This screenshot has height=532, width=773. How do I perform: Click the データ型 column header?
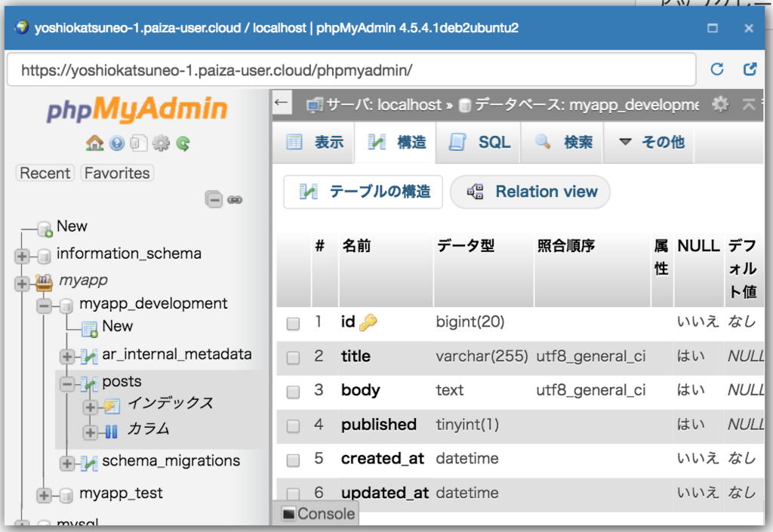click(465, 245)
